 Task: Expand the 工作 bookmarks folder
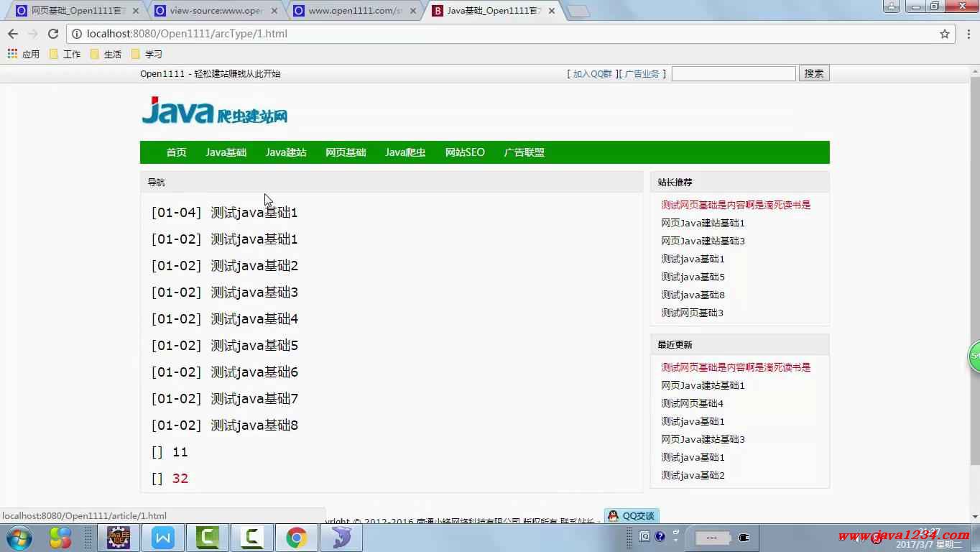tap(65, 54)
